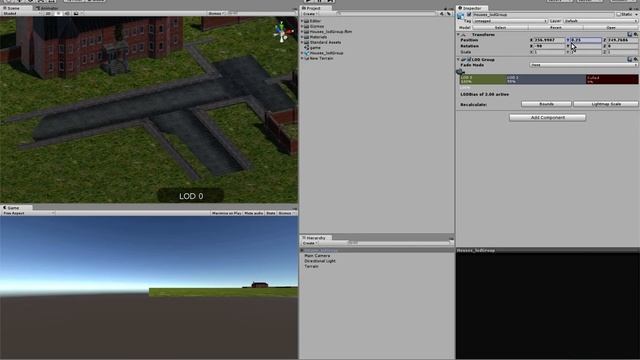The image size is (640, 360).
Task: Open the Scene view Gizmos dropdown
Action: pyautogui.click(x=217, y=13)
